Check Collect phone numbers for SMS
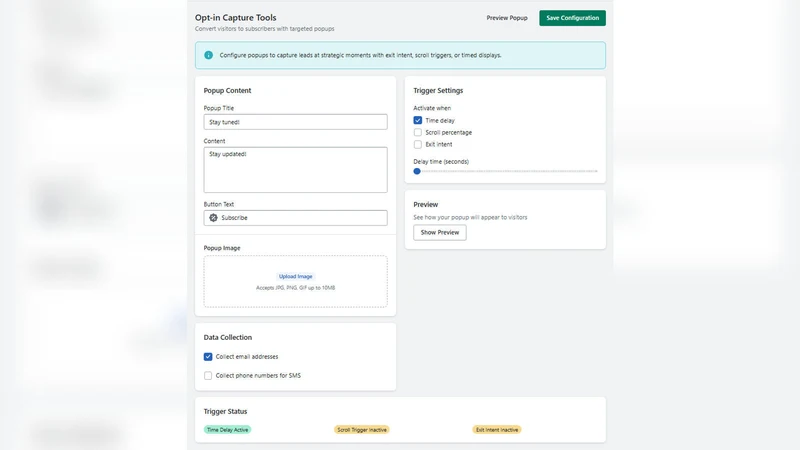This screenshot has height=450, width=800. tap(208, 376)
